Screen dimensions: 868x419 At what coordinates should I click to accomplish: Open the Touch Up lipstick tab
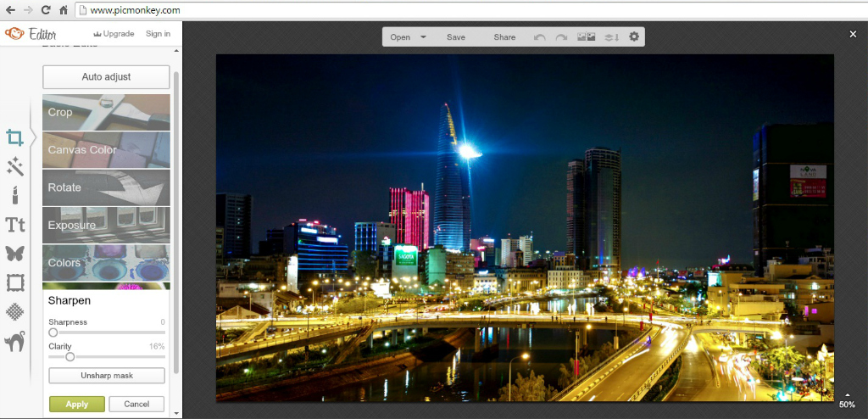15,195
